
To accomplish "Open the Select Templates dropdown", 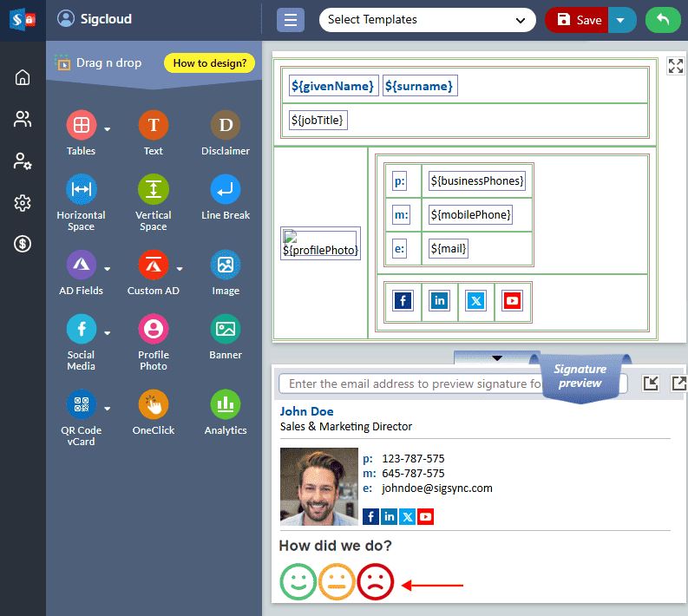I will click(427, 20).
